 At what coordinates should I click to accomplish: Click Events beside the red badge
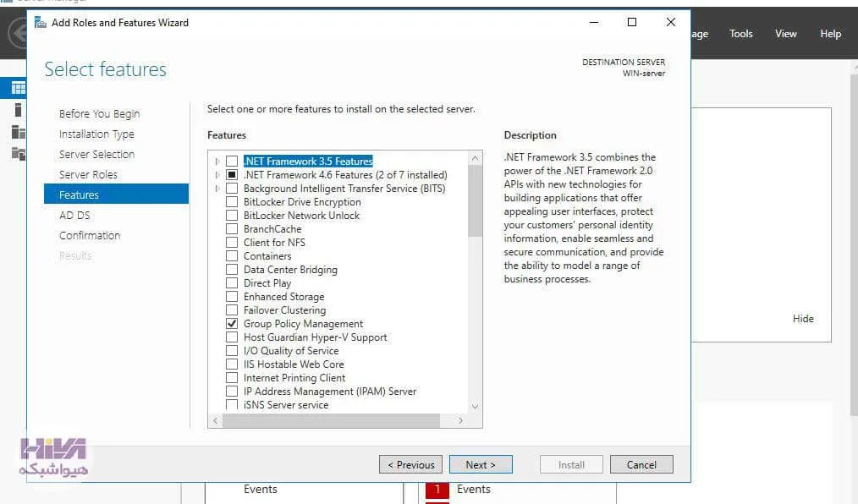tap(473, 490)
